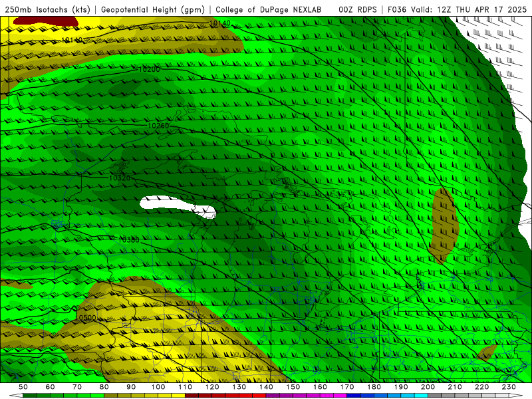The height and width of the screenshot is (399, 532).
Task: Select the "00Z RDPS" model run label
Action: (358, 10)
